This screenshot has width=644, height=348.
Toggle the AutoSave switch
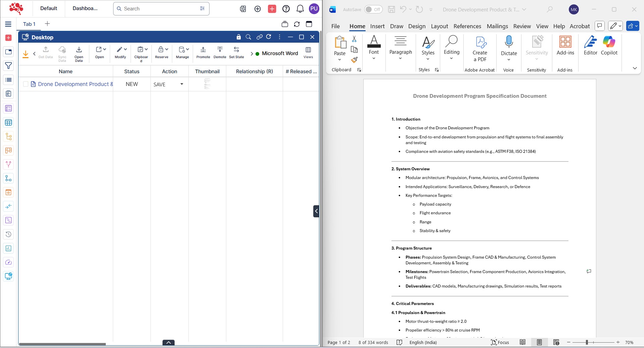tap(373, 9)
